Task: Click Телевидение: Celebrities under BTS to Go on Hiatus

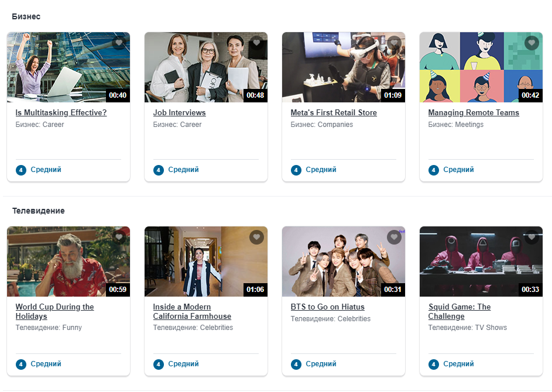Action: tap(331, 319)
